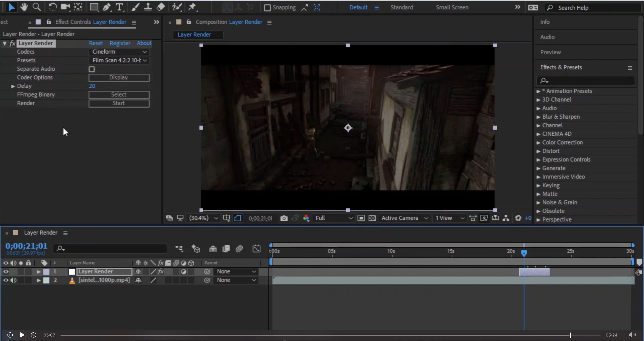Click FFmpeg Binary Select button
Screen dimensions: 644x341
pyautogui.click(x=119, y=95)
